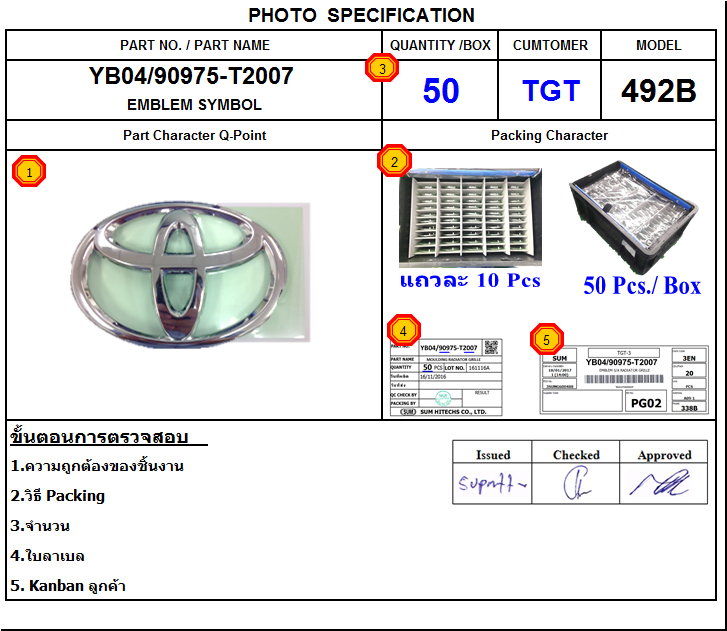This screenshot has width=727, height=631.
Task: Click the Toyota emblem photo
Action: (190, 274)
